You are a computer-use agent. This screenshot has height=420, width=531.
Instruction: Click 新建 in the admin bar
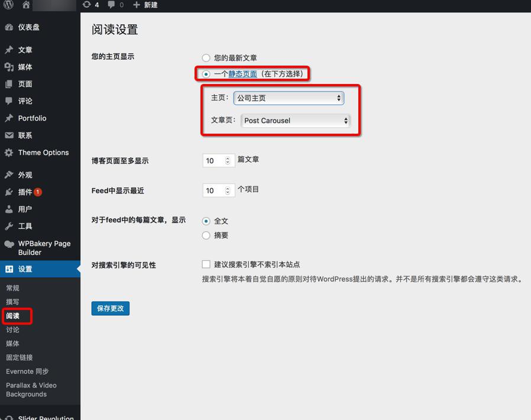(150, 5)
